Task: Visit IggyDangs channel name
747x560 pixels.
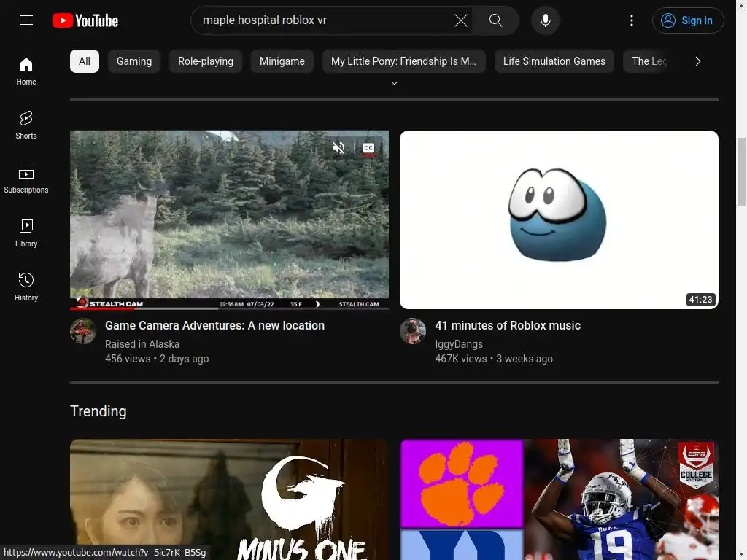Action: tap(459, 344)
